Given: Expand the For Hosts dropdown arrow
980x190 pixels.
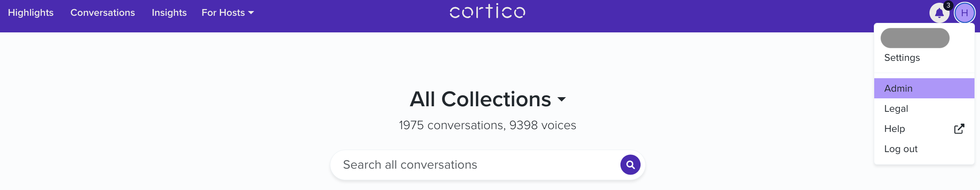Looking at the screenshot, I should pyautogui.click(x=251, y=13).
